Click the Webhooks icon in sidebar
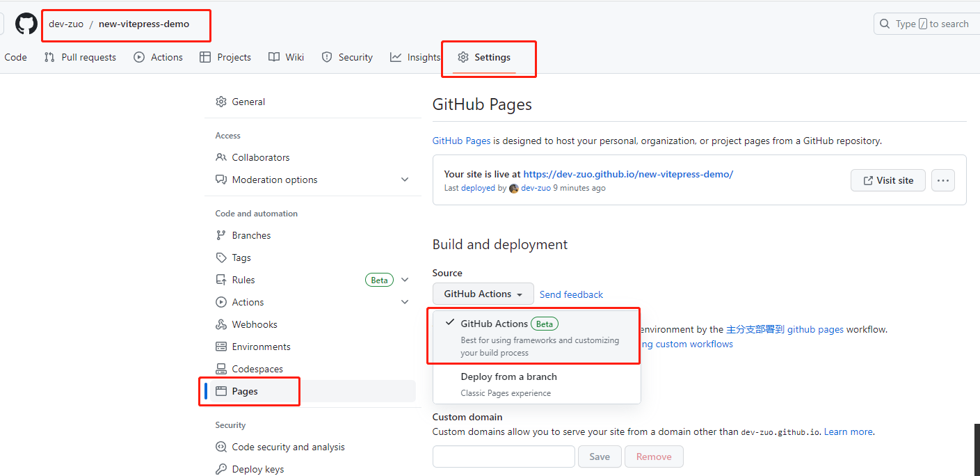 pos(221,324)
